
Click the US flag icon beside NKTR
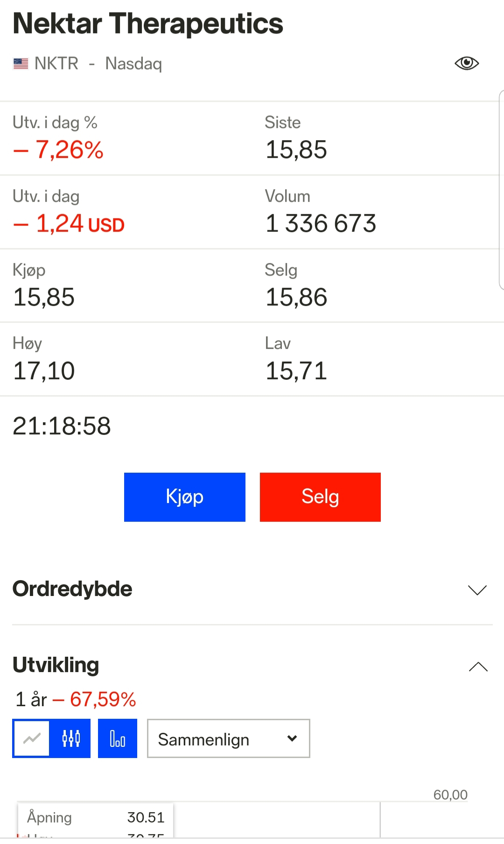click(x=21, y=64)
